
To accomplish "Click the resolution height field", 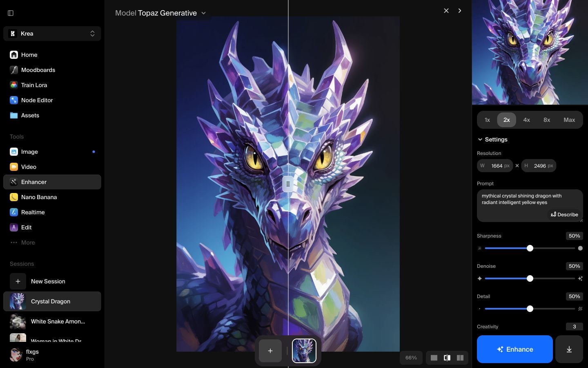I will click(539, 166).
